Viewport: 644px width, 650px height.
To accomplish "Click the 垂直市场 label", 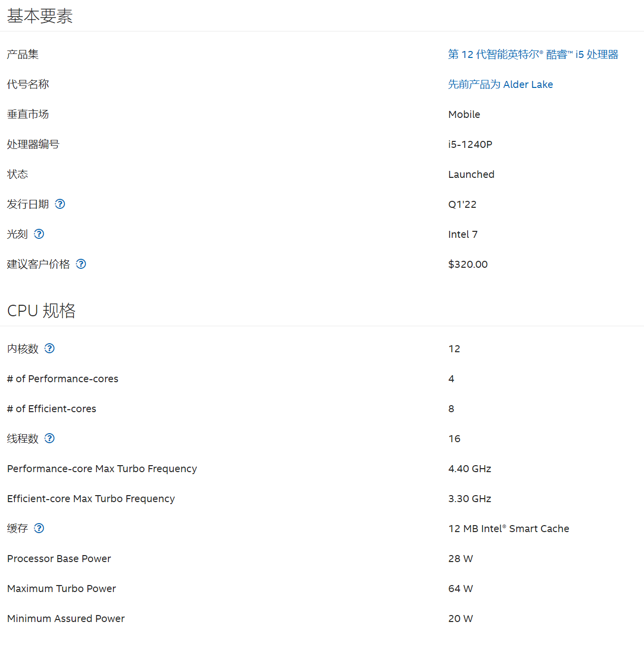I will tap(28, 114).
